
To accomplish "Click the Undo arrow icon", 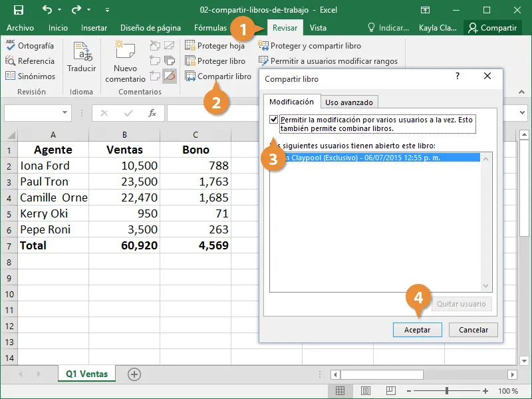I will pyautogui.click(x=47, y=10).
